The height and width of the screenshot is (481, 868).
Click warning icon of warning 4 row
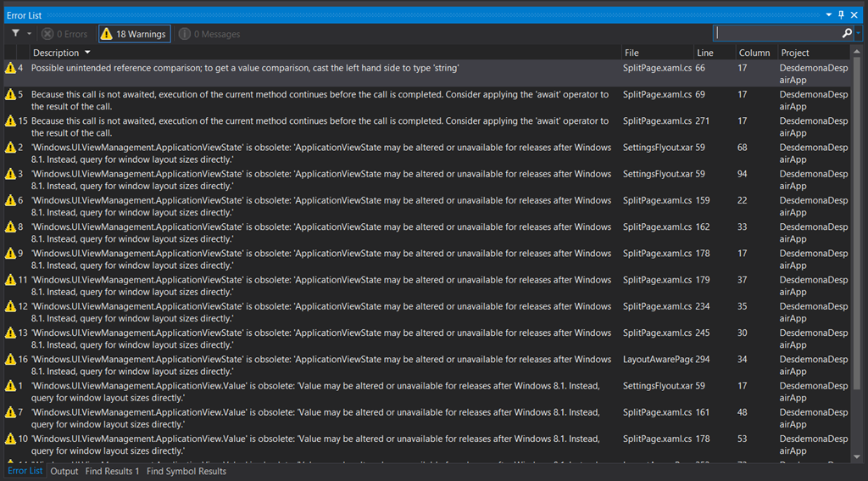10,68
